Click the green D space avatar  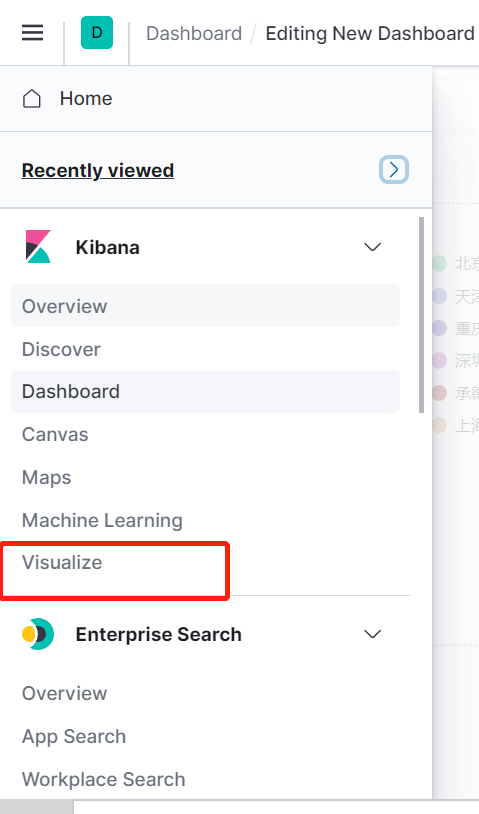click(97, 33)
